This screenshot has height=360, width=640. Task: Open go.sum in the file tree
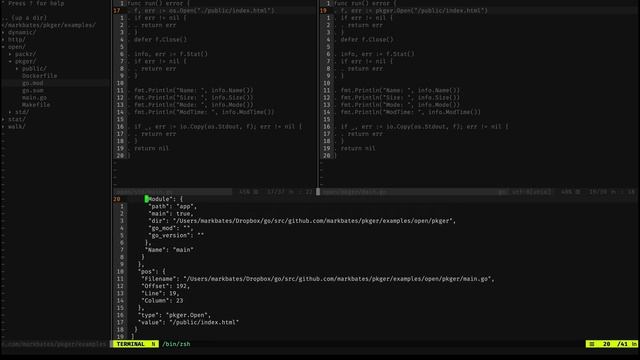pos(33,90)
